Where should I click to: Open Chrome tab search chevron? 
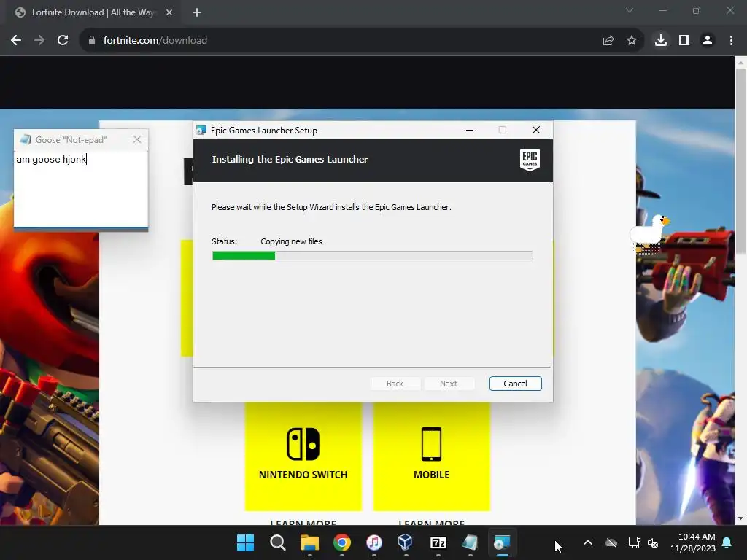[630, 10]
